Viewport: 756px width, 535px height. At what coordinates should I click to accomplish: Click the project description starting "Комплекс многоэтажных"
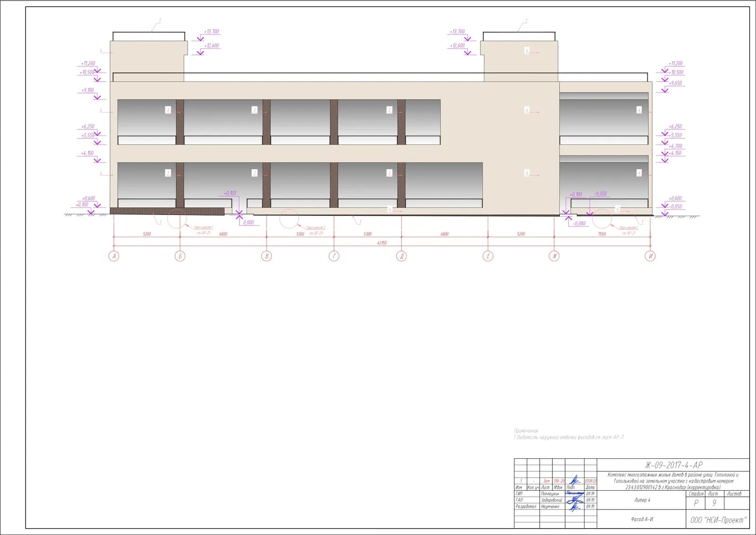point(673,481)
